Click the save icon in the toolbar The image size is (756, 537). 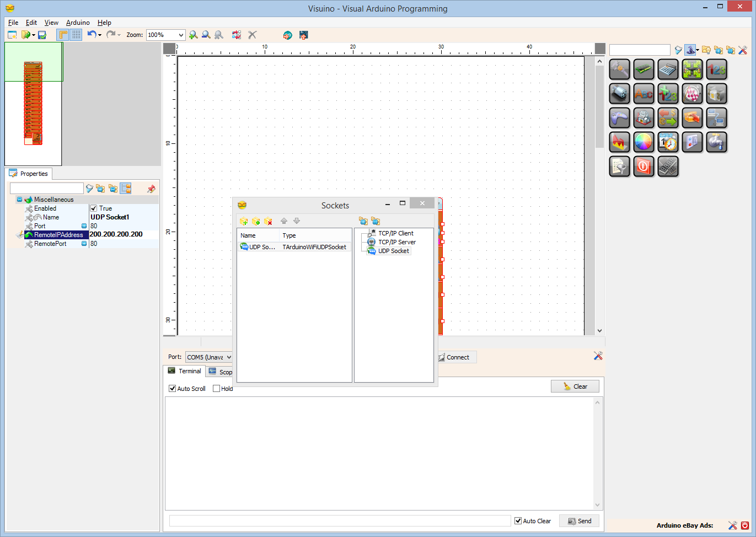pos(42,35)
